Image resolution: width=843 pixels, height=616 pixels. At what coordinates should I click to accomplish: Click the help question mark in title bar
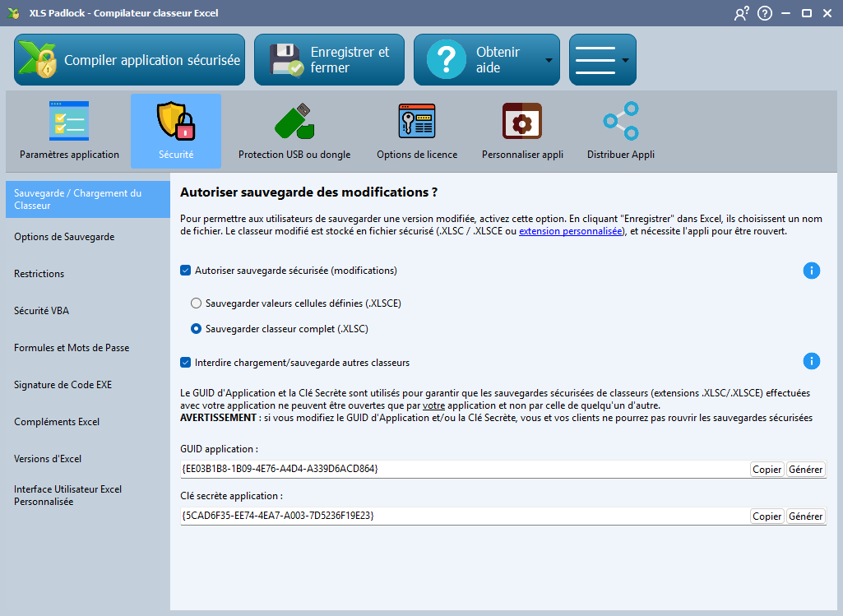click(x=764, y=13)
